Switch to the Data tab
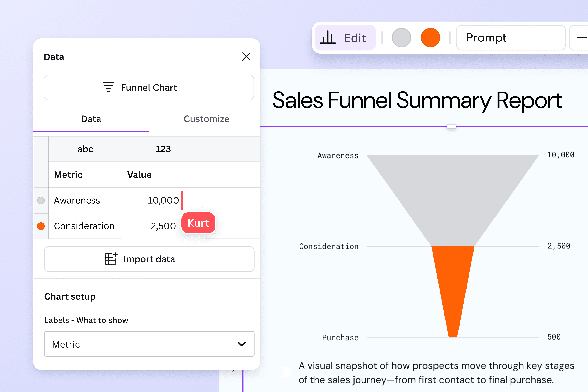This screenshot has width=588, height=392. coord(91,119)
